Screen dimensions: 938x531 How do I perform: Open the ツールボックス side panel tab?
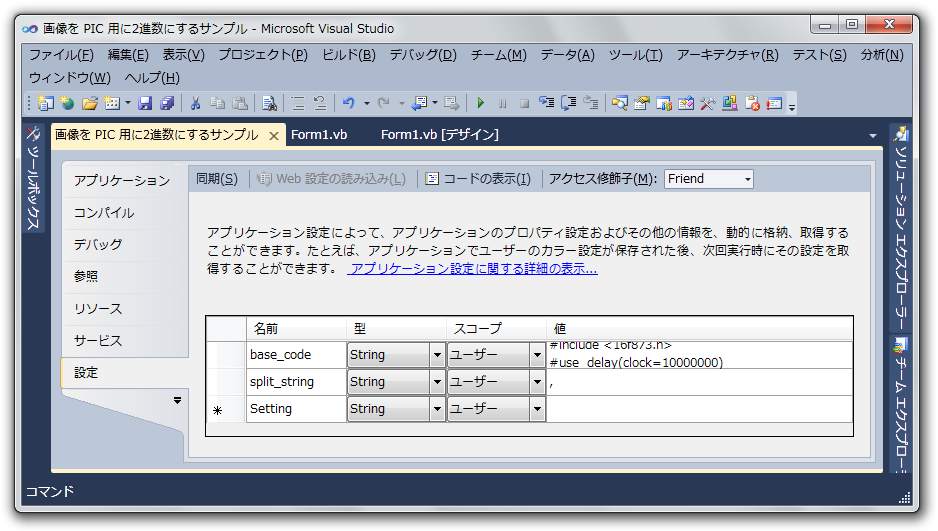[x=33, y=179]
